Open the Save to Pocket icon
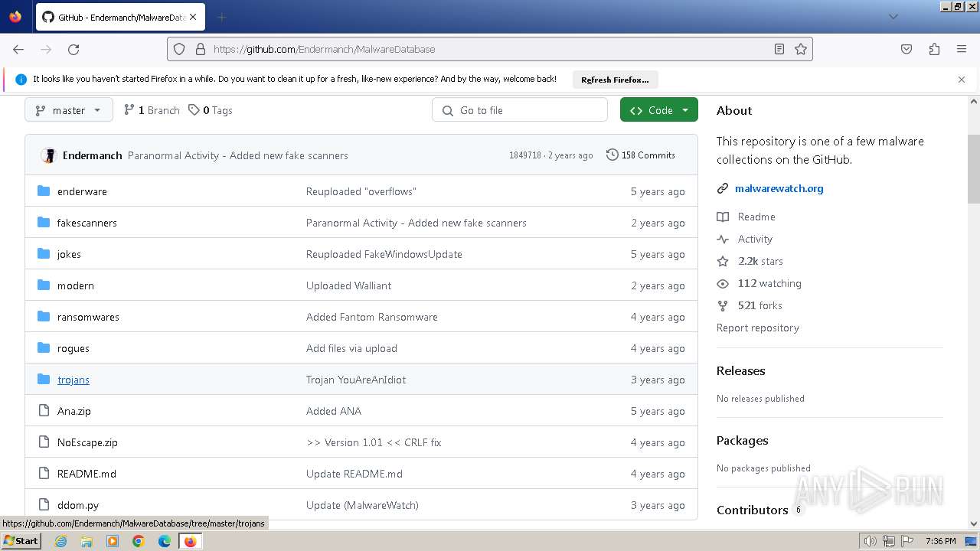The height and width of the screenshot is (551, 980). tap(906, 49)
